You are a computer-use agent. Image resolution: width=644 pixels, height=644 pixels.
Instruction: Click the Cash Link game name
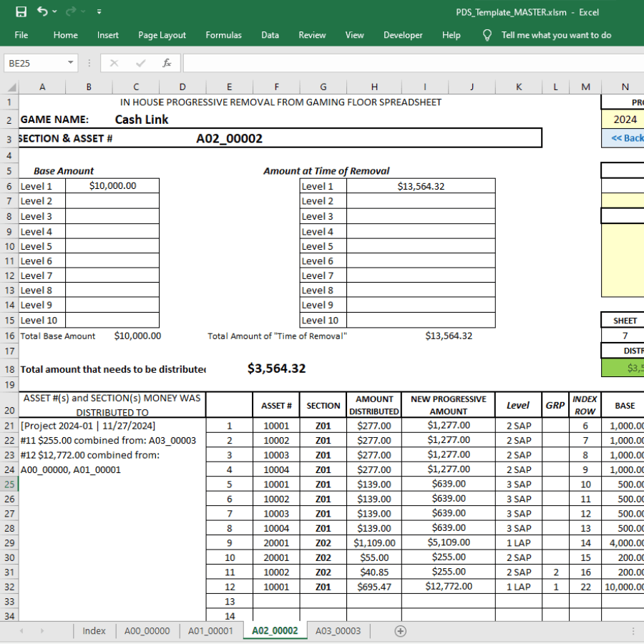(x=142, y=119)
